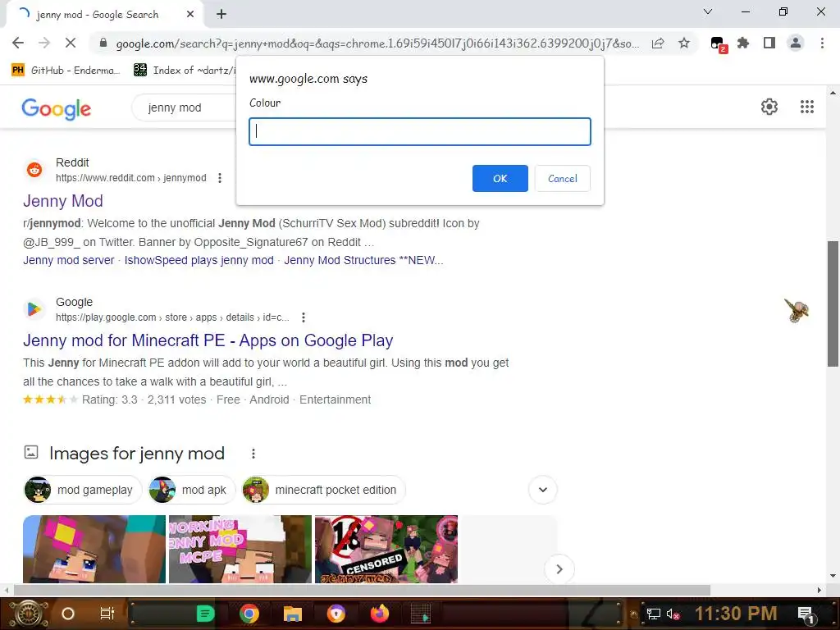Open more options for Reddit result
This screenshot has height=630, width=840.
pyautogui.click(x=220, y=178)
